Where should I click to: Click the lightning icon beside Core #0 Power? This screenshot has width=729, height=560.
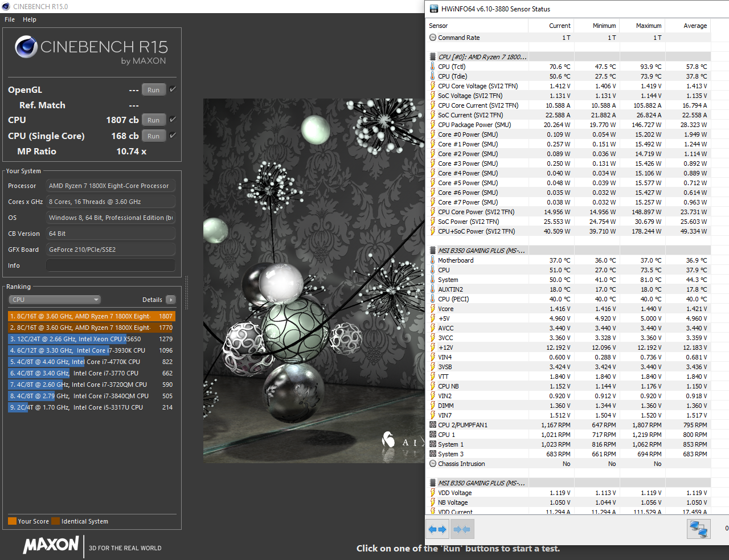pyautogui.click(x=433, y=134)
